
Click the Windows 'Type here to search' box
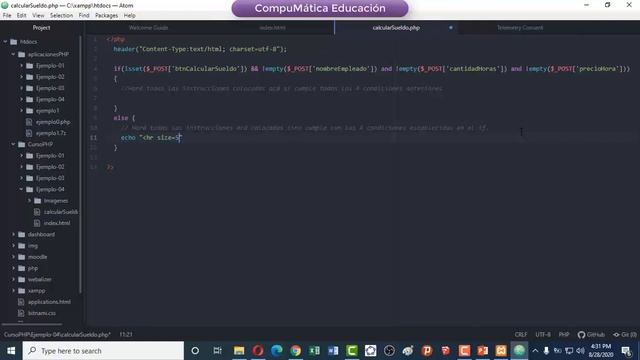103,351
